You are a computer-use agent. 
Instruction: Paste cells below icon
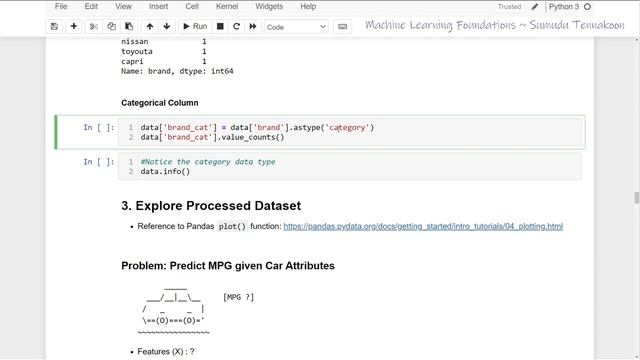coord(129,27)
